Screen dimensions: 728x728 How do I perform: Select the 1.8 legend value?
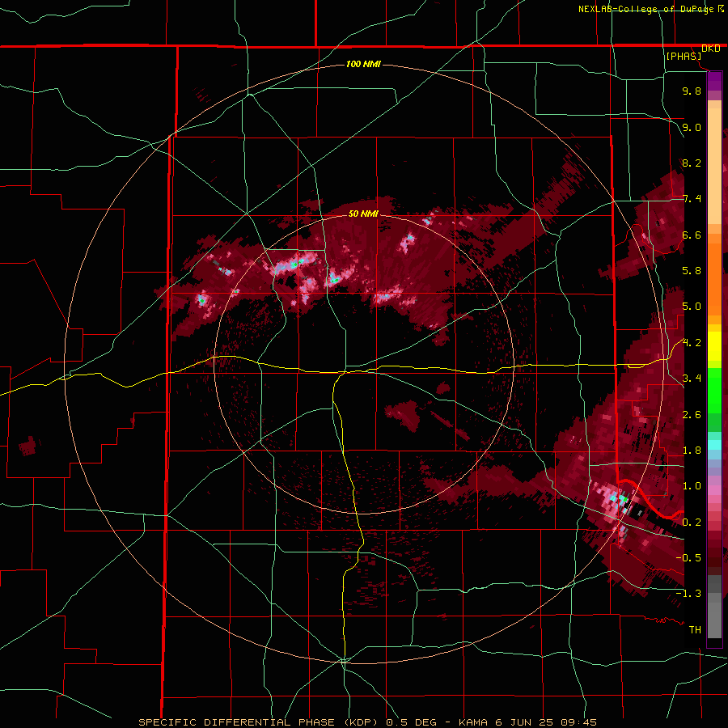coord(692,451)
